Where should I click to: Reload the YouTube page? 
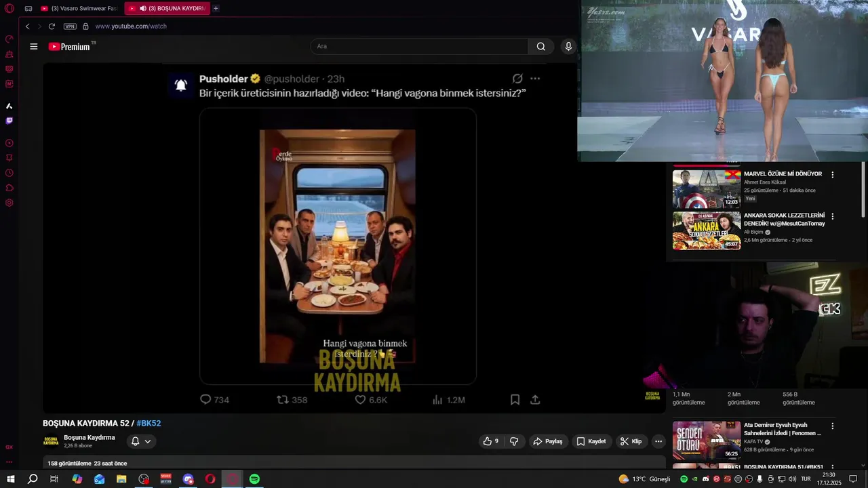click(x=52, y=26)
